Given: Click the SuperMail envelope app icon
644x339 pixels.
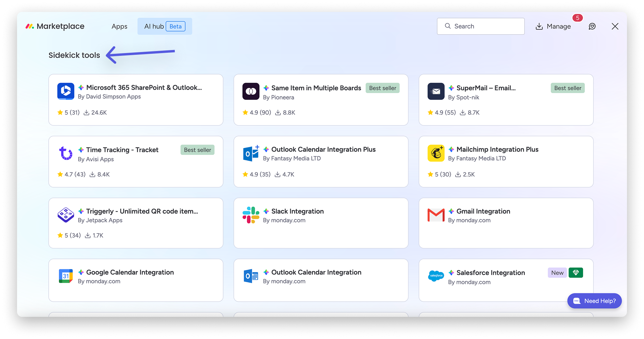Looking at the screenshot, I should [x=436, y=91].
